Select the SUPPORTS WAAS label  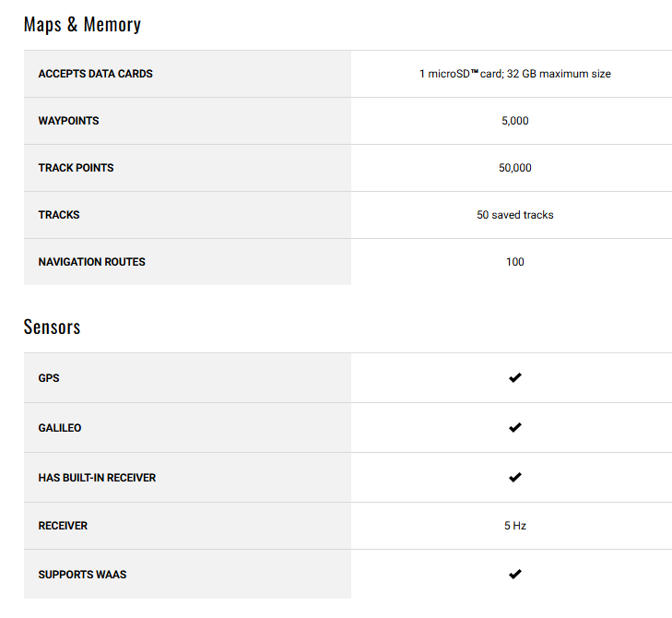[82, 575]
